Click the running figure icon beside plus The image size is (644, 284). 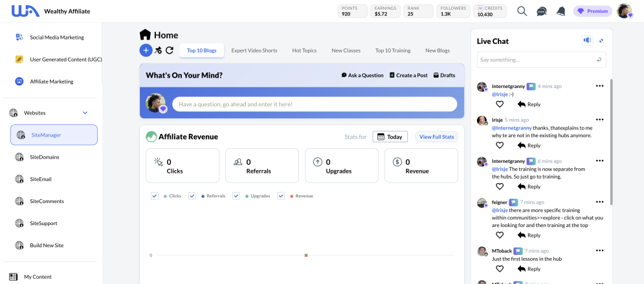tap(158, 50)
